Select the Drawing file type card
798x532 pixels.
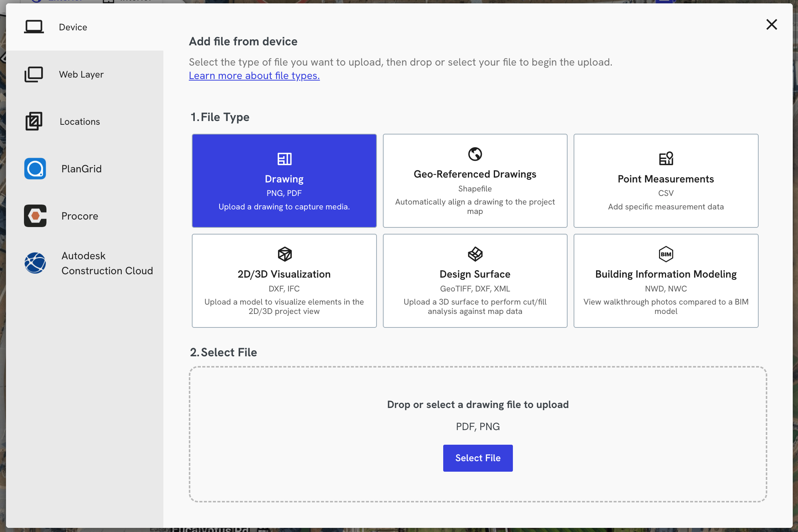tap(284, 181)
